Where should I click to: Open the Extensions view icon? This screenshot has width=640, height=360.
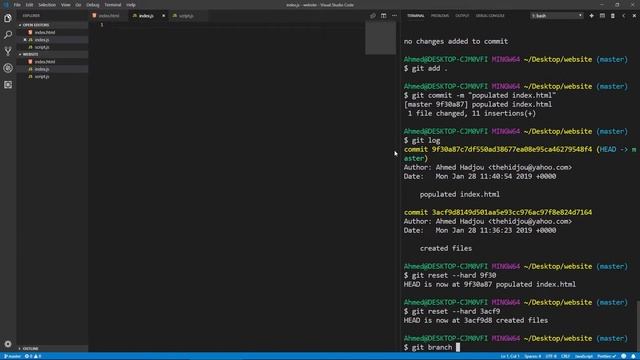pyautogui.click(x=8, y=84)
